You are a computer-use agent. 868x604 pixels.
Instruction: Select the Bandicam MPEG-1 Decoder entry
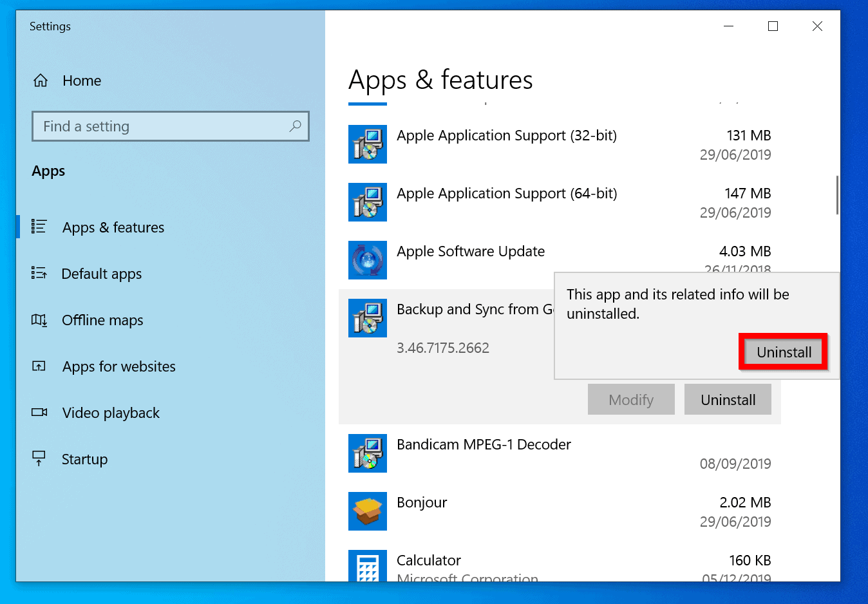click(x=484, y=444)
